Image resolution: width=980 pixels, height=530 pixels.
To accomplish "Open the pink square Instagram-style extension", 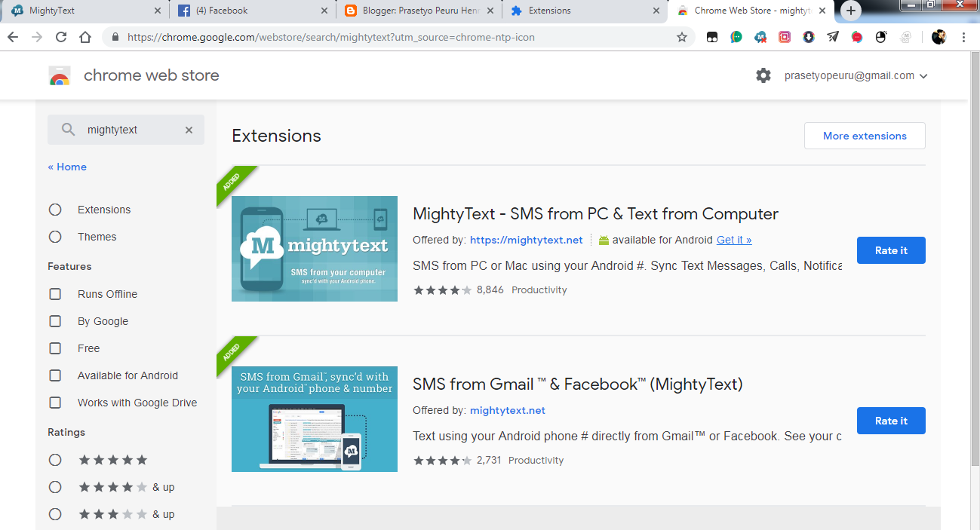I will (x=785, y=37).
